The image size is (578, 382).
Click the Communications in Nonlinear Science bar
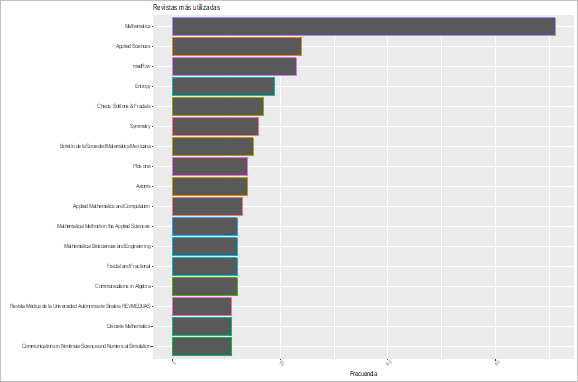(202, 346)
